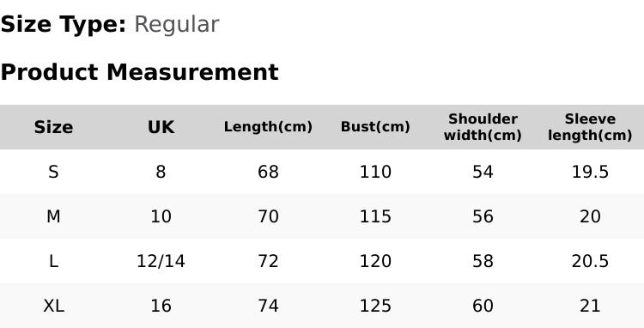The image size is (644, 328).
Task: Click the bust value 125
Action: coord(375,306)
